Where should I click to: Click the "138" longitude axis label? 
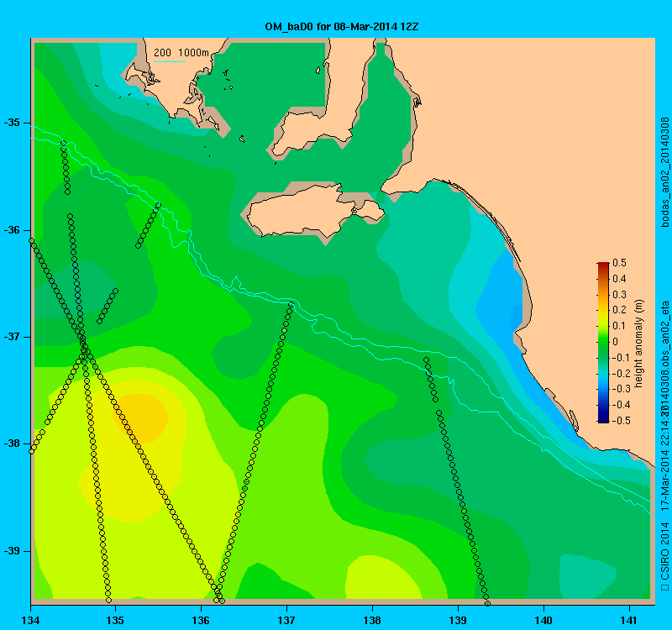372,620
